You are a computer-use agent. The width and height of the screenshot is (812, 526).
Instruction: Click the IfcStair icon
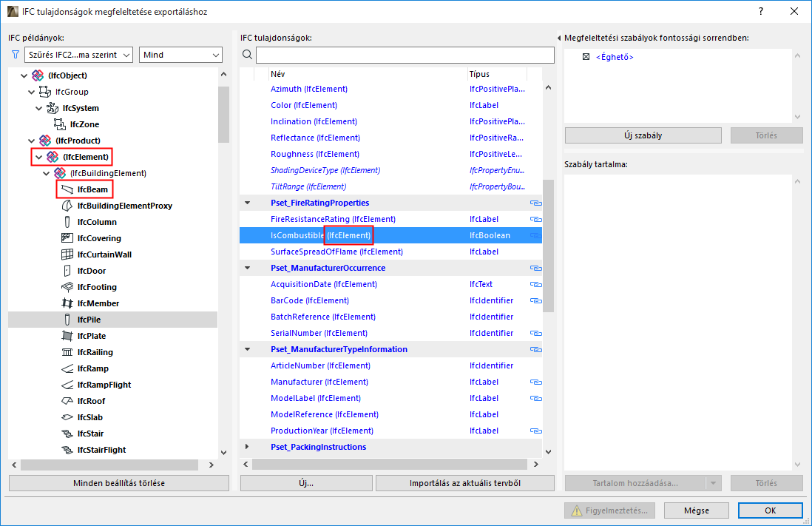point(67,434)
